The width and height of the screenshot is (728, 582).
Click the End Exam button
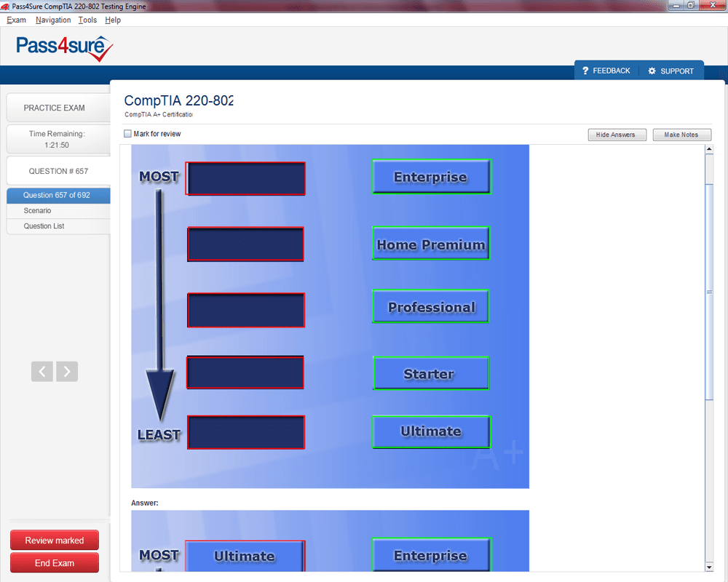[55, 563]
